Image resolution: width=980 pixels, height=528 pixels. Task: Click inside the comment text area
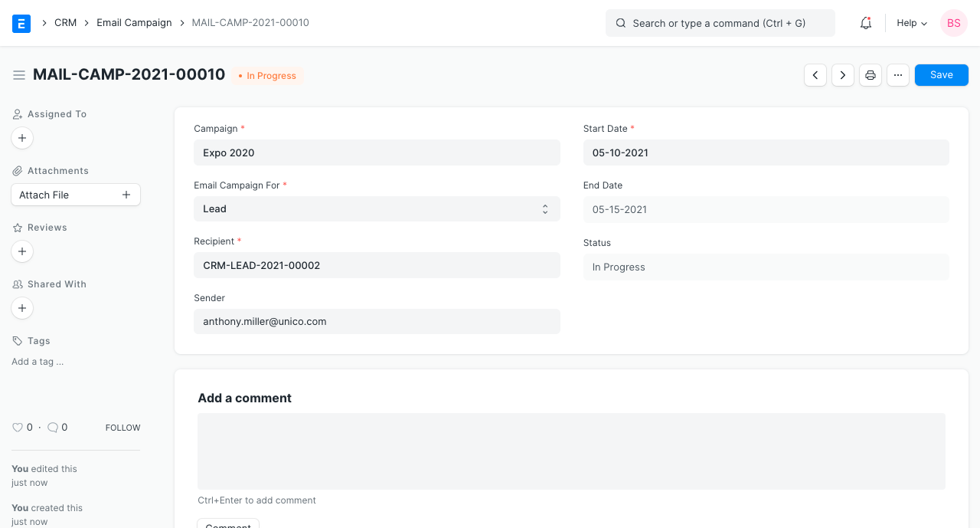click(571, 451)
